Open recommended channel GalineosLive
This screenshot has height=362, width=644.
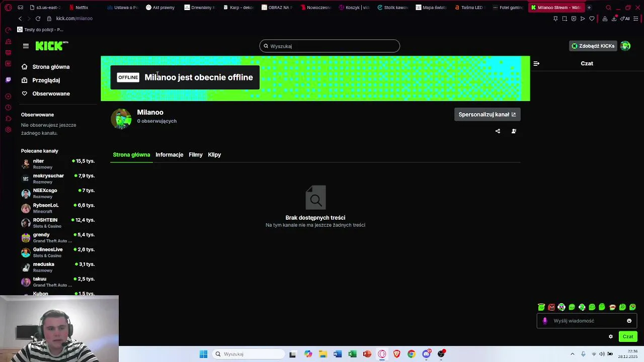coord(58,252)
